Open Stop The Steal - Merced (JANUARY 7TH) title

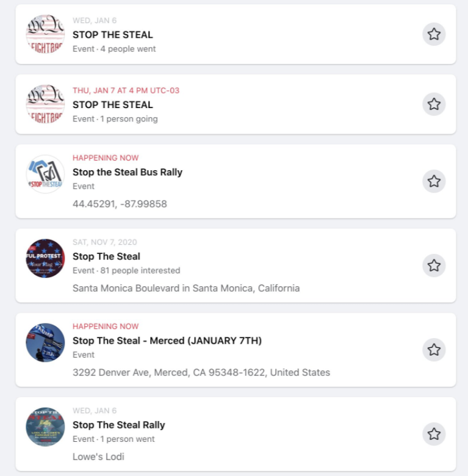click(x=167, y=341)
